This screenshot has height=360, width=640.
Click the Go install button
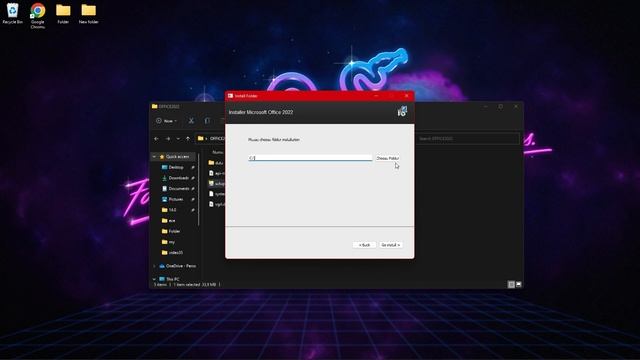tap(391, 245)
